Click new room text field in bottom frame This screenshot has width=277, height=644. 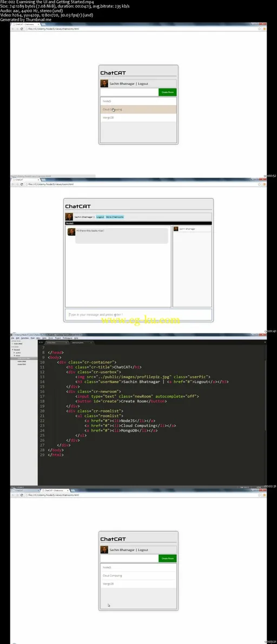(x=129, y=559)
